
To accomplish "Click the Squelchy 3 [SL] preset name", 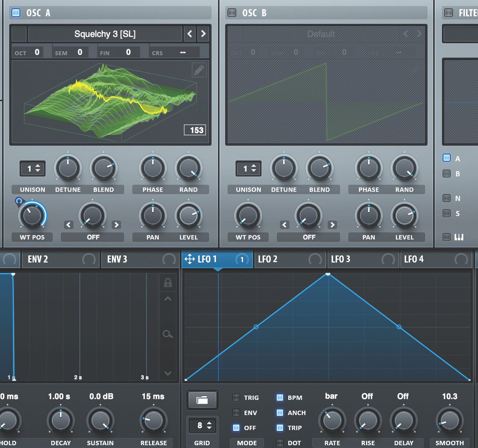I will (106, 34).
